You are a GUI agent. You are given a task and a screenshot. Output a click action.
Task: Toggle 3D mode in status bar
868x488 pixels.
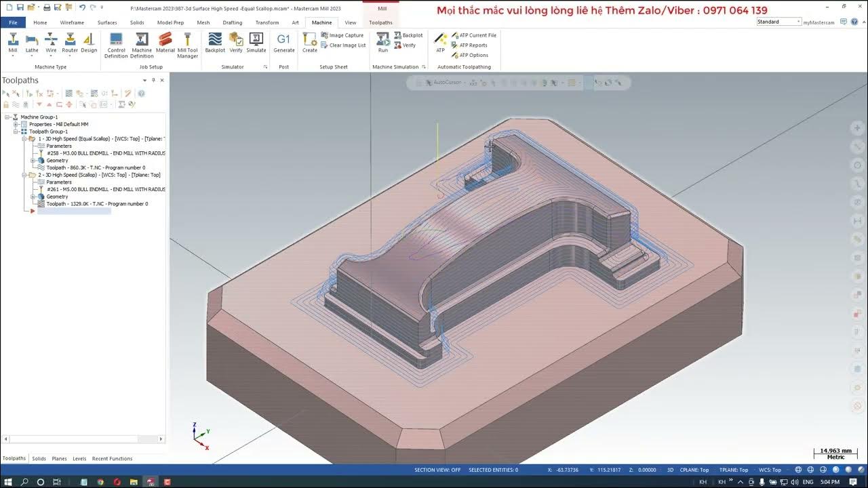click(670, 470)
